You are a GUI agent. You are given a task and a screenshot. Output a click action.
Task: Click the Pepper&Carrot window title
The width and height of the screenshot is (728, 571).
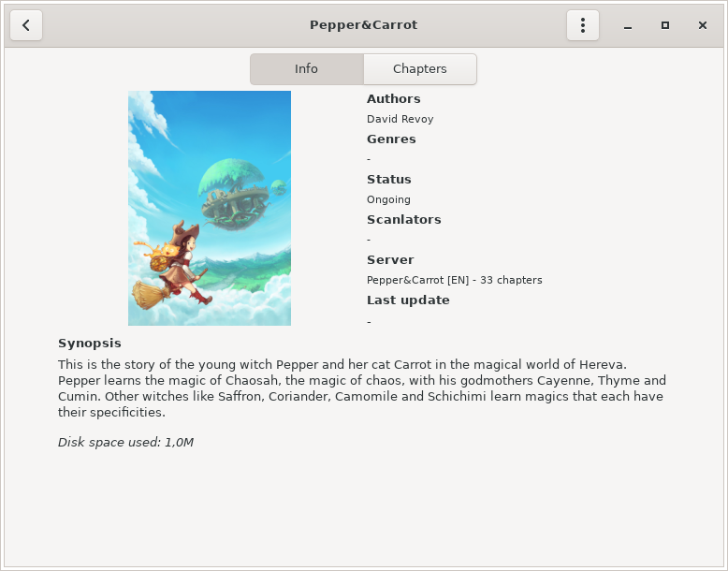pyautogui.click(x=364, y=25)
